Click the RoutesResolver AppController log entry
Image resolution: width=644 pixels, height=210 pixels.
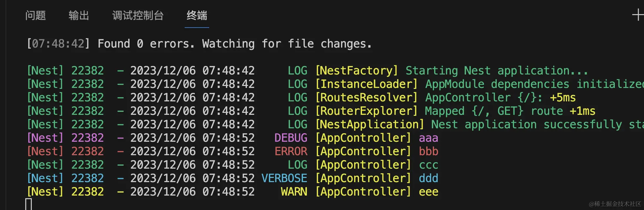click(301, 97)
